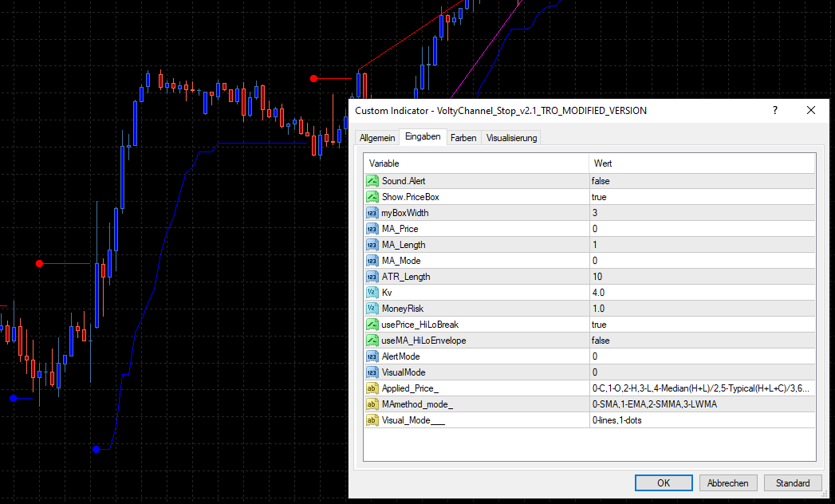Click the Applied_Price_ description value
The image size is (835, 504).
(700, 388)
